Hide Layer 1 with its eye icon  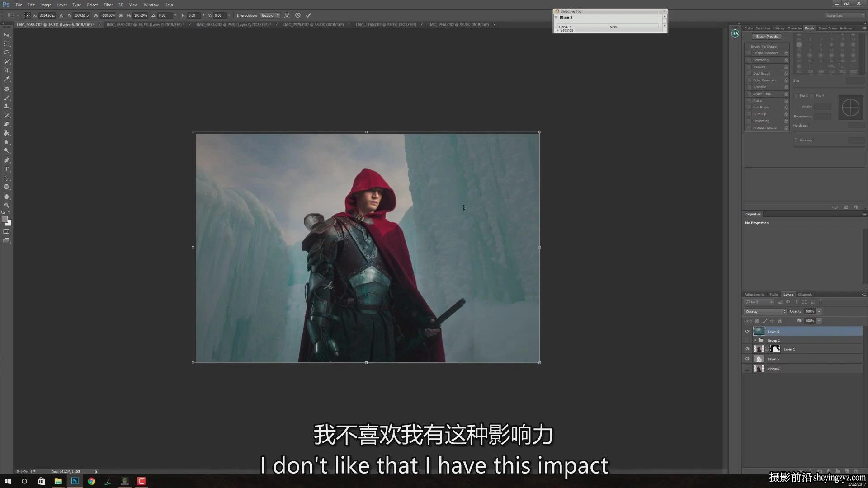pos(747,349)
